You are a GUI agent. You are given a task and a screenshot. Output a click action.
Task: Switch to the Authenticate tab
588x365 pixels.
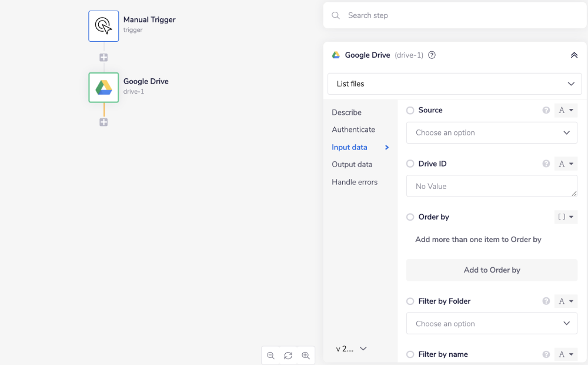pos(353,130)
